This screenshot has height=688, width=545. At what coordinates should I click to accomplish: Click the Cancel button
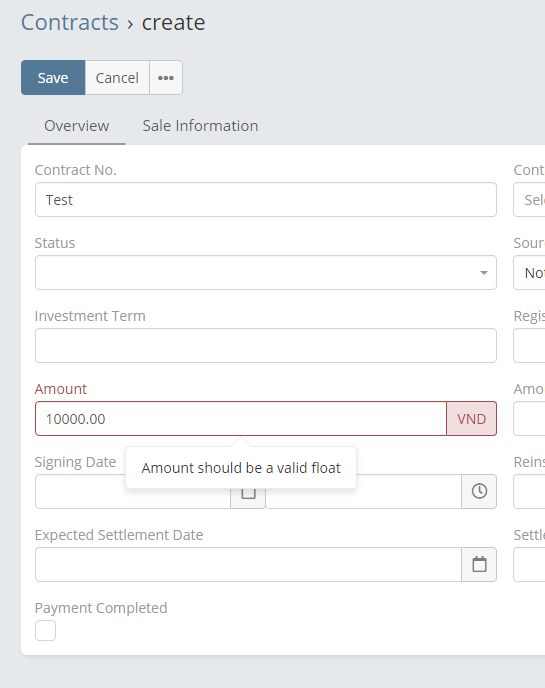point(117,78)
